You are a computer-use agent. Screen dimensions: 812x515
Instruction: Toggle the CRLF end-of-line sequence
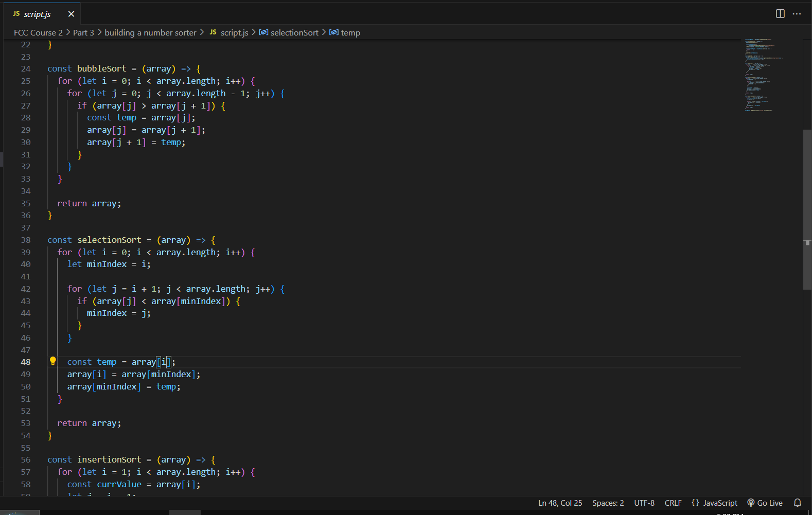(x=673, y=503)
